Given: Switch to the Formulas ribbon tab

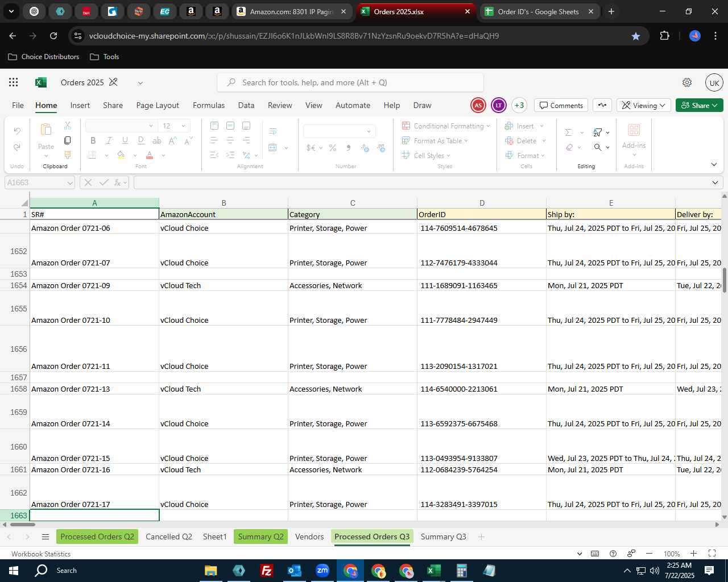Looking at the screenshot, I should 209,105.
